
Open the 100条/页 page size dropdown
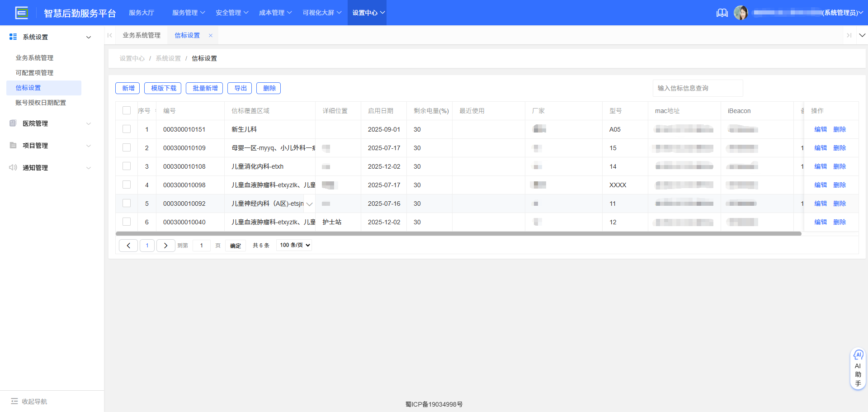pos(294,245)
